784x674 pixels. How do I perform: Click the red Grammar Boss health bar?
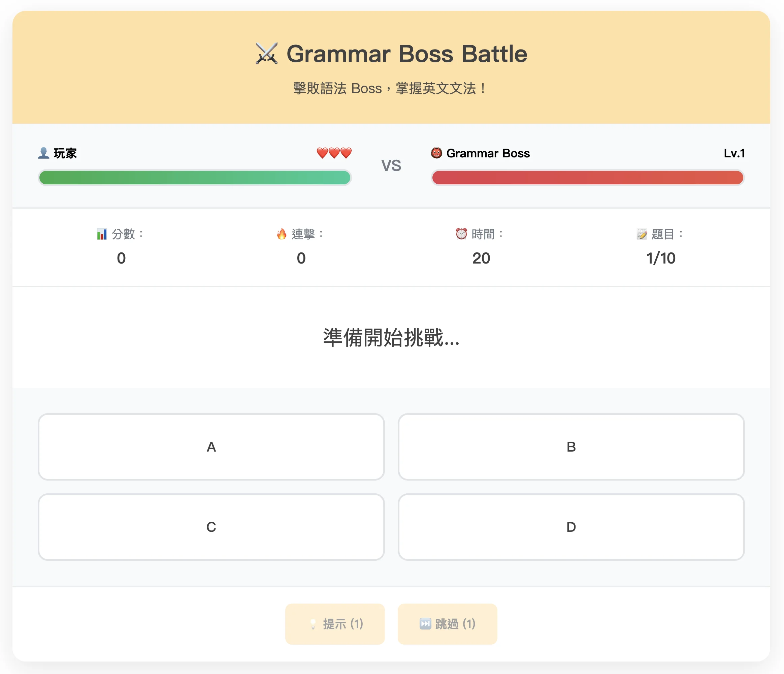coord(588,178)
